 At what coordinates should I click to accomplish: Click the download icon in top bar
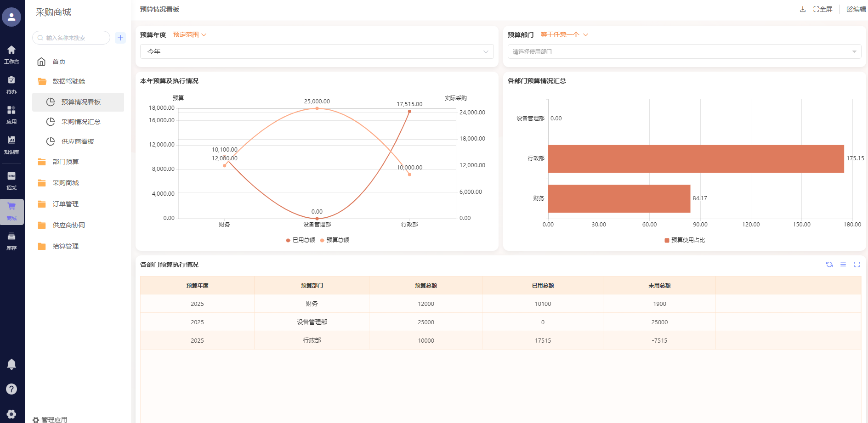[x=803, y=9]
